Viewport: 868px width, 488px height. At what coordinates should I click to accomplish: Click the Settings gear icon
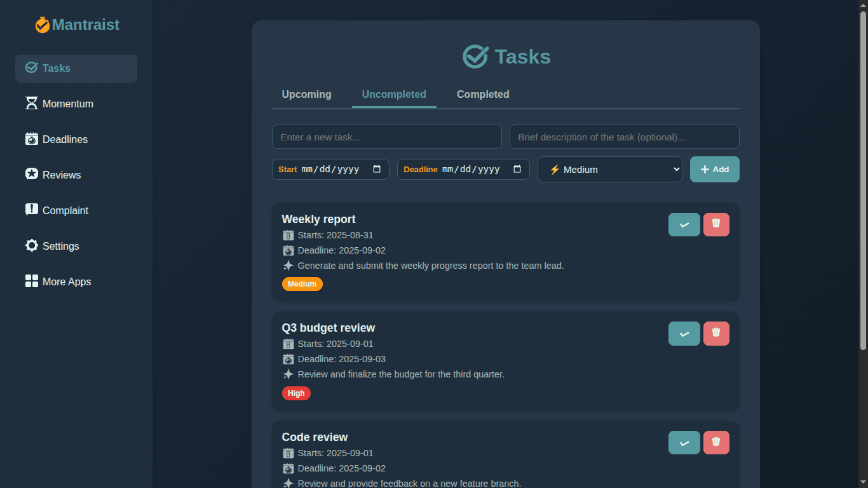(31, 246)
